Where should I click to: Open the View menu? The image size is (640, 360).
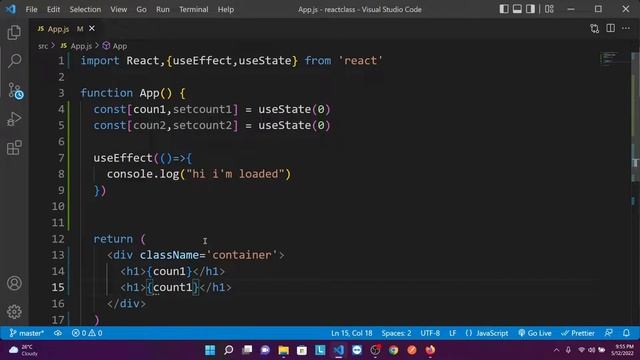coord(119,9)
